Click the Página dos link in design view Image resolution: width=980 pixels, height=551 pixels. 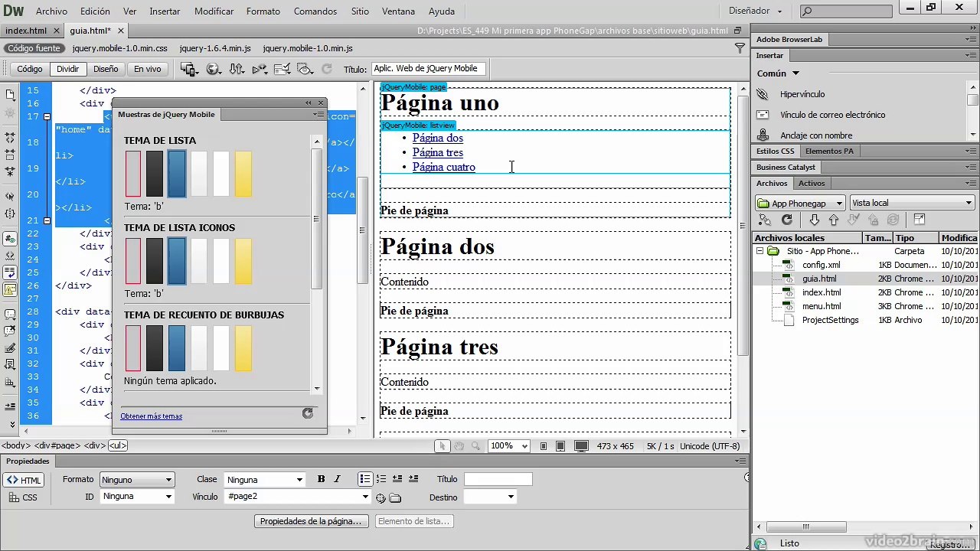(x=438, y=138)
